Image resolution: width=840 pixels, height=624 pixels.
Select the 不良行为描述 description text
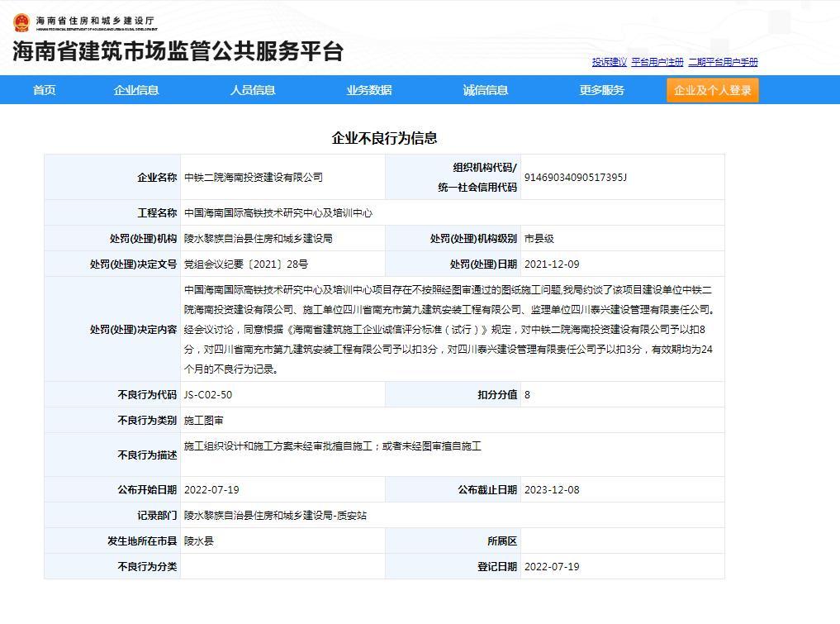click(333, 446)
